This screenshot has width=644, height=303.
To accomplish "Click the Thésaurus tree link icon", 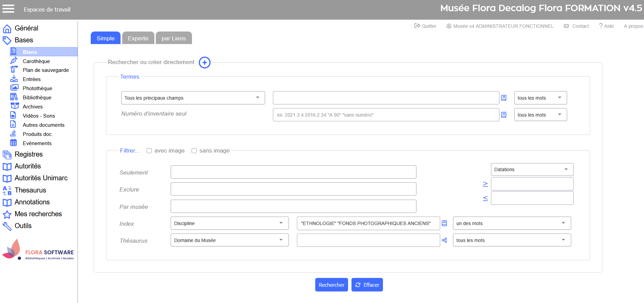I will point(445,240).
